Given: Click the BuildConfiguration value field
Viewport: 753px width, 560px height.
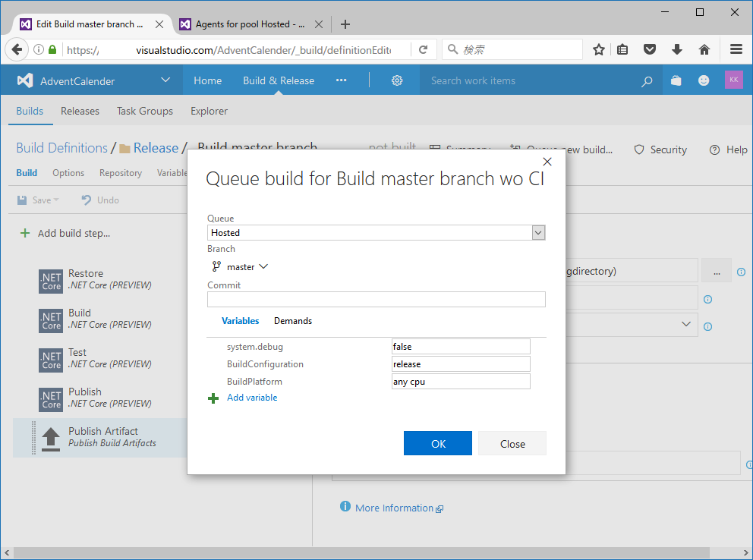Looking at the screenshot, I should (461, 363).
